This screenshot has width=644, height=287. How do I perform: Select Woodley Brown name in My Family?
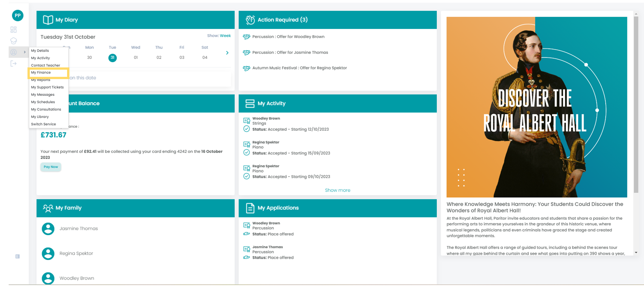click(77, 278)
